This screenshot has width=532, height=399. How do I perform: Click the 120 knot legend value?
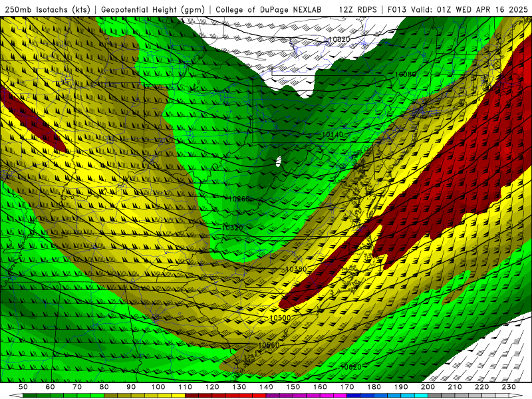click(x=212, y=387)
